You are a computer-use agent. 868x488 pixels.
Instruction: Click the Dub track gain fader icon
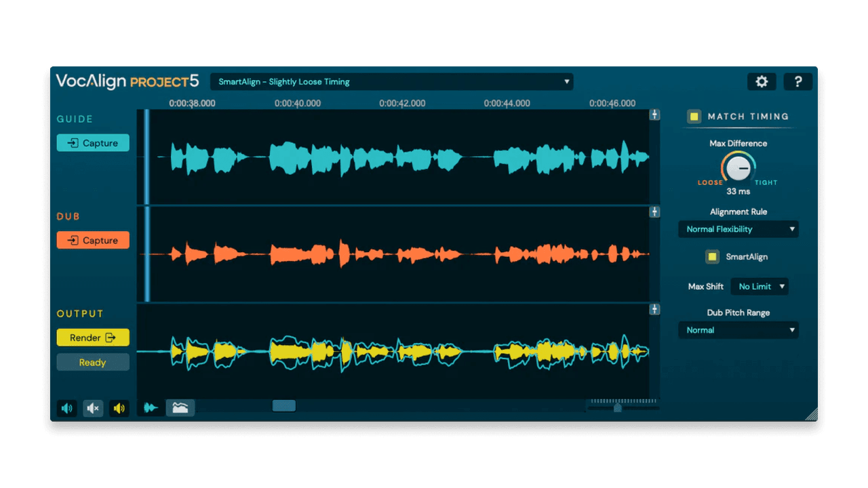[x=654, y=211]
